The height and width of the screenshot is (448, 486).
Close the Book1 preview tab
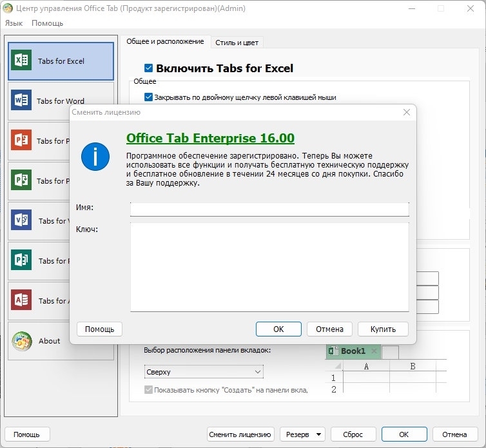pyautogui.click(x=374, y=351)
